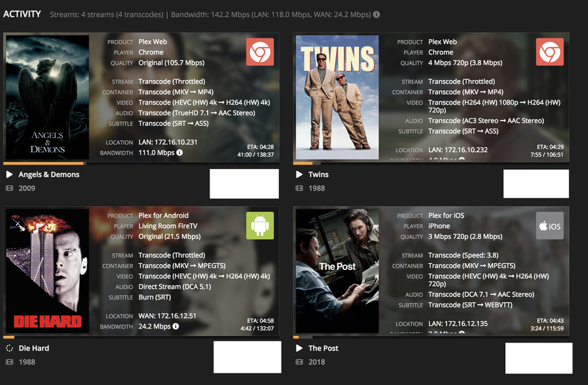Viewport: 588px width, 385px height.
Task: Click the IP address LAN: 172.16.12.135
Action: coord(458,324)
